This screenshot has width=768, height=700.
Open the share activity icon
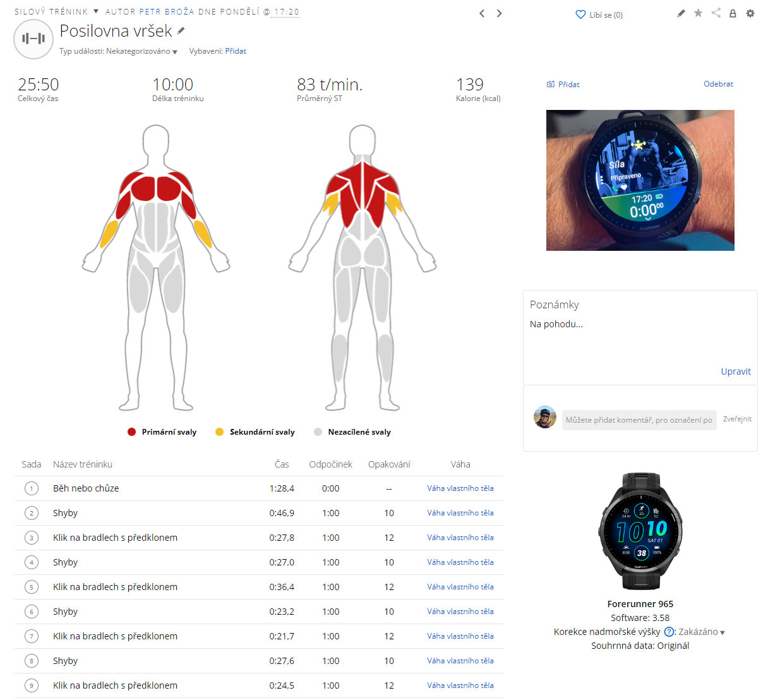coord(716,13)
